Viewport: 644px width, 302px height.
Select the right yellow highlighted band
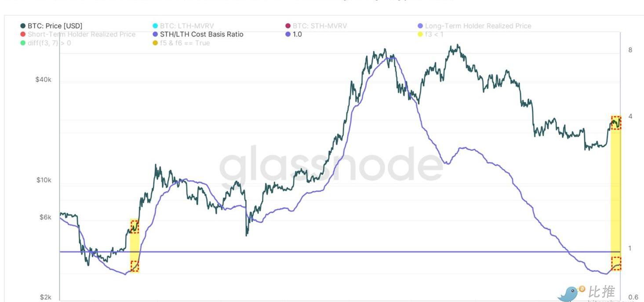[x=616, y=193]
